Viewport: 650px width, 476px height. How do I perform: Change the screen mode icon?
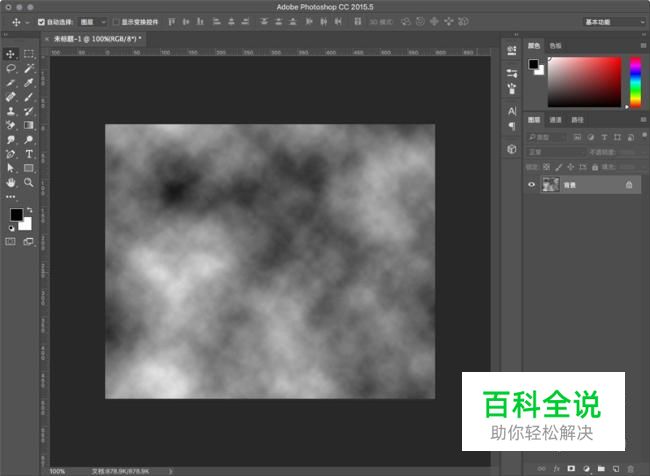pos(29,242)
